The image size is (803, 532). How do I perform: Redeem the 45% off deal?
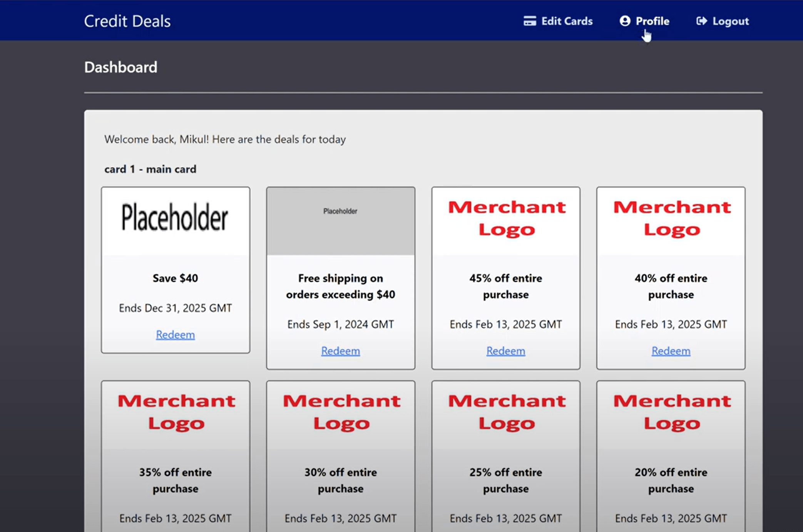[x=505, y=351]
